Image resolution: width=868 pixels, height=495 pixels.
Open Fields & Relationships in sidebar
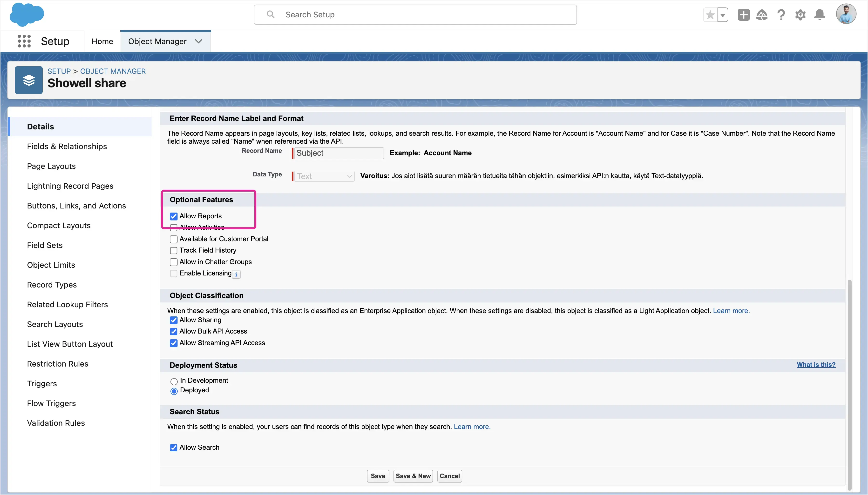67,146
